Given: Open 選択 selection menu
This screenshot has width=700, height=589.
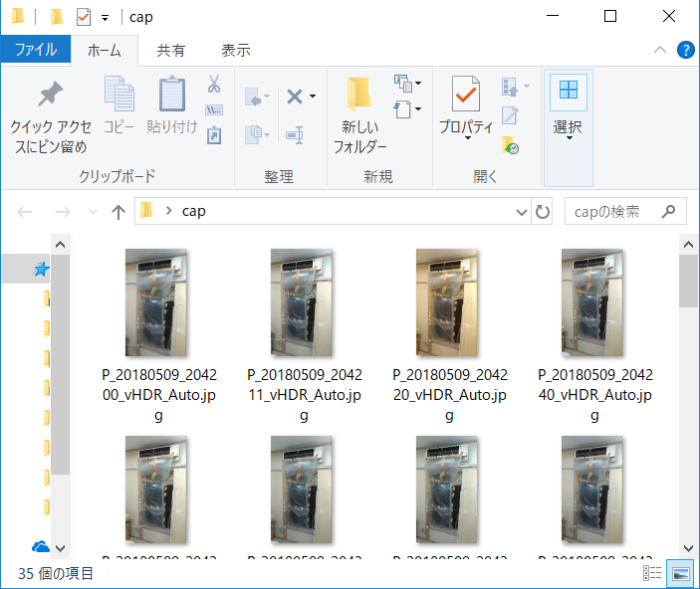Looking at the screenshot, I should (x=568, y=107).
